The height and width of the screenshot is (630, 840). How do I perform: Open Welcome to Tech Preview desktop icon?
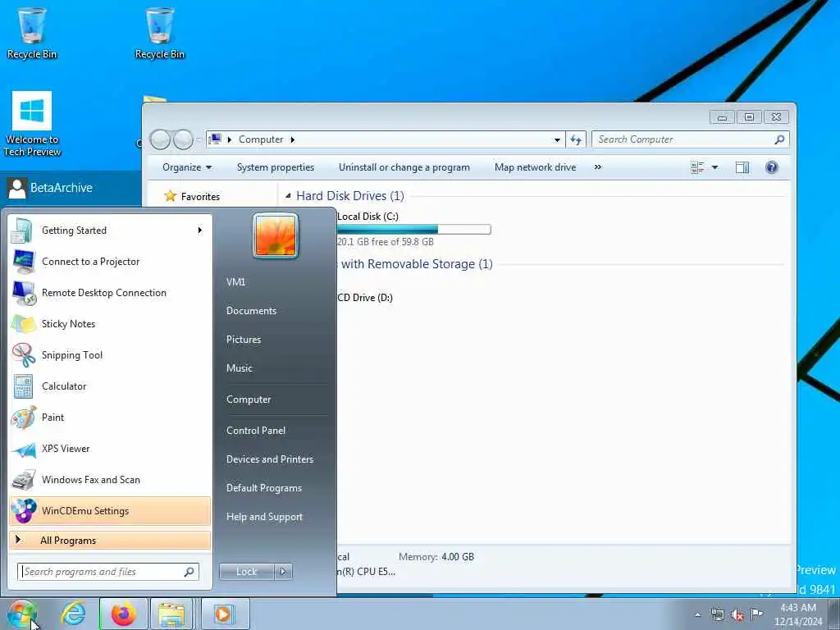point(32,125)
